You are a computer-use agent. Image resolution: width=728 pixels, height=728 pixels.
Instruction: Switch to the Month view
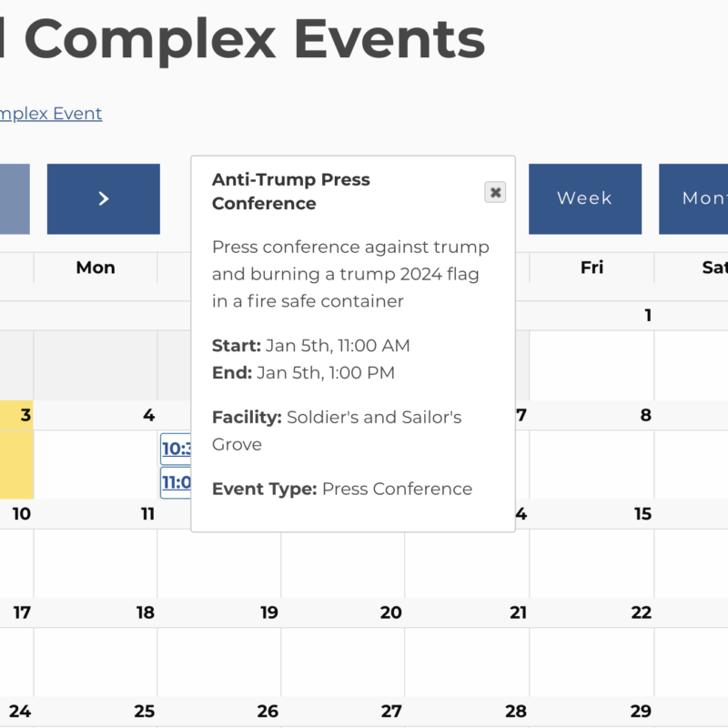pos(696,198)
